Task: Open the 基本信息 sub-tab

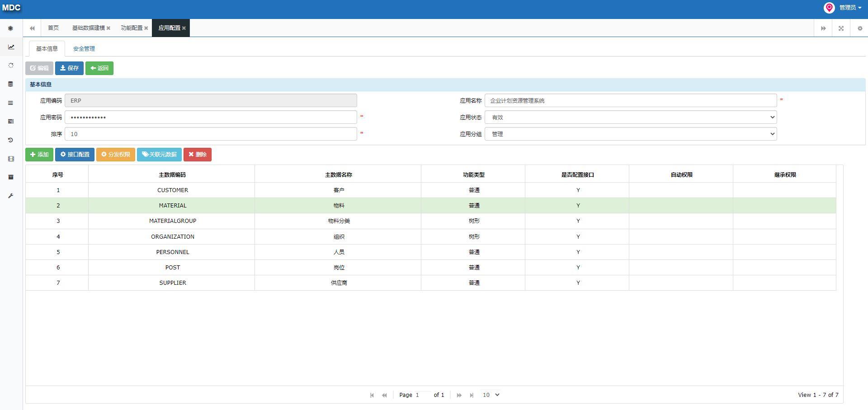Action: 47,48
